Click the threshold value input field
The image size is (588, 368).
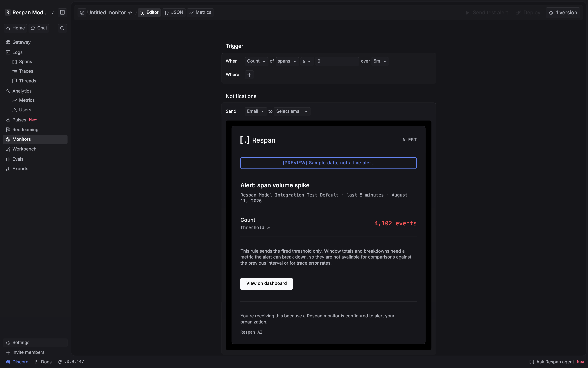point(337,61)
